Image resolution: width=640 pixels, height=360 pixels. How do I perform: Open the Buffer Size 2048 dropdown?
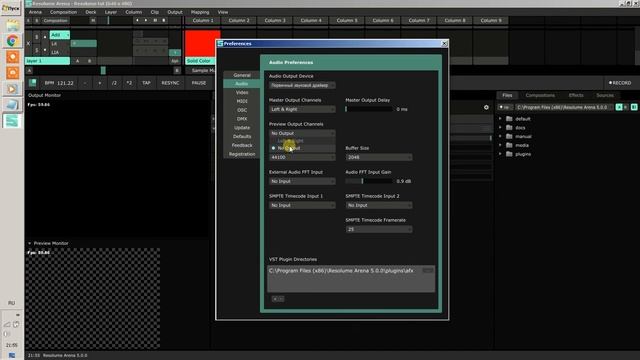point(379,157)
